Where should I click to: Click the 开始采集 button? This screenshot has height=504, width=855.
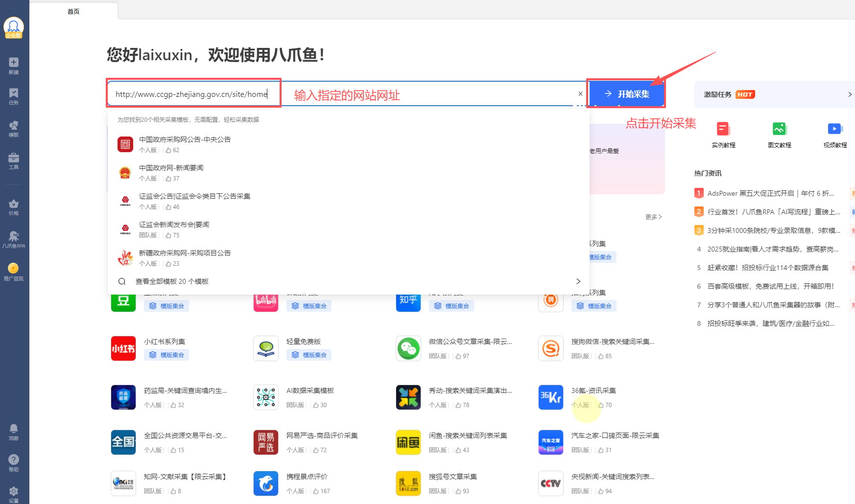coord(627,93)
